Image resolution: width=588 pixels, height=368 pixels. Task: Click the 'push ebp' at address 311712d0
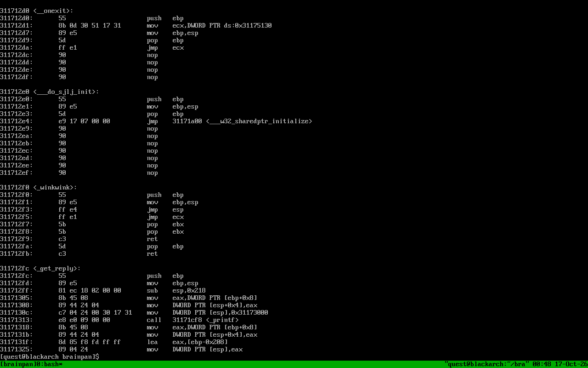[165, 18]
